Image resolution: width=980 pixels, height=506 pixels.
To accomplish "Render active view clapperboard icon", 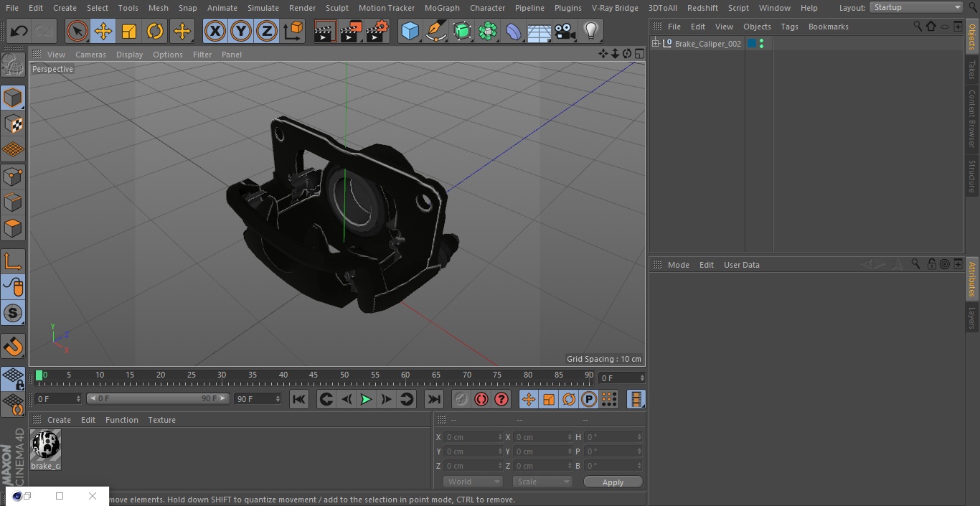I will point(325,32).
